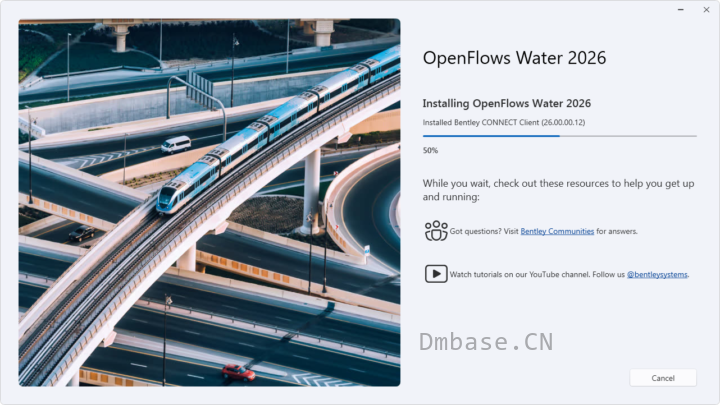Click the large OpenFlows Water 2026 title
The width and height of the screenshot is (720, 405).
tap(514, 58)
